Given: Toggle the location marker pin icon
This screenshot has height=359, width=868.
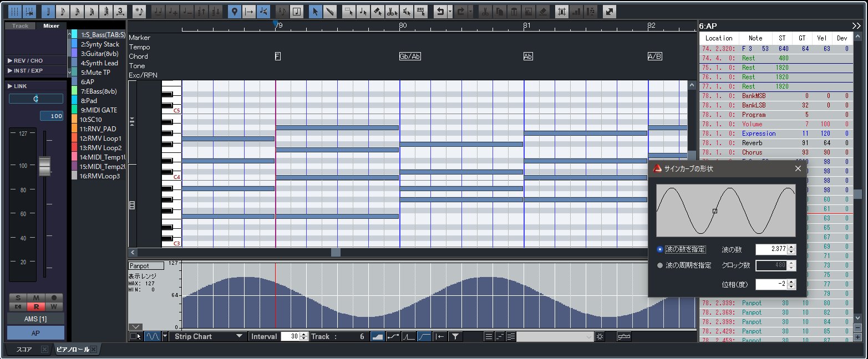Looking at the screenshot, I should click(x=235, y=11).
